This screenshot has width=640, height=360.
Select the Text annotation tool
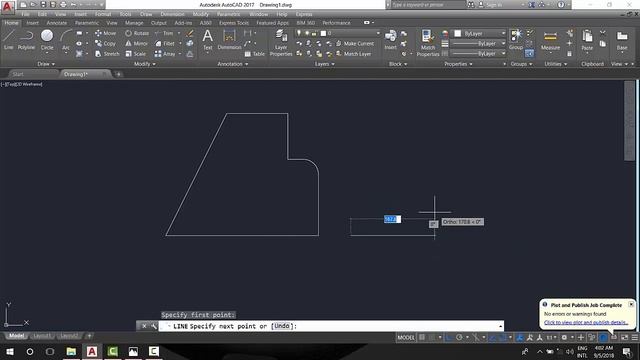click(x=208, y=40)
